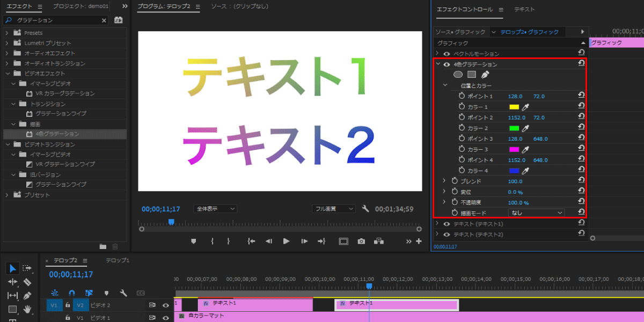Select VR カラーグラデーション effect

pyautogui.click(x=65, y=94)
